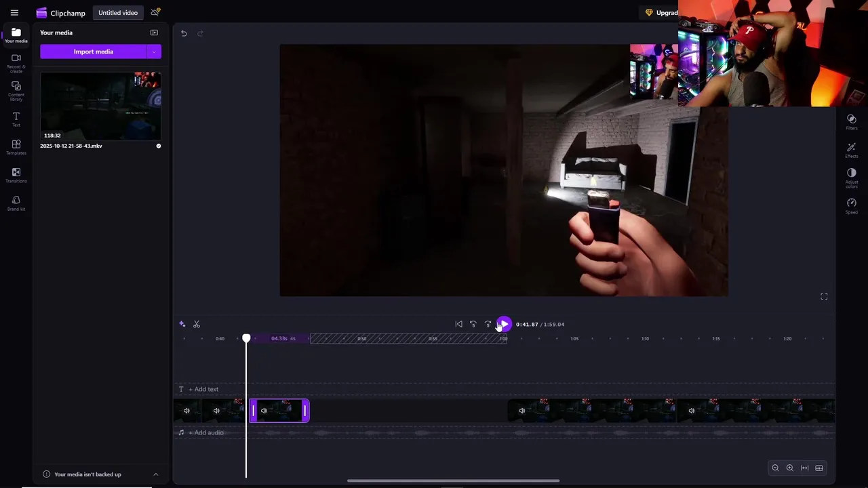Mute audio on clip near 1:10 mark

[x=691, y=411]
